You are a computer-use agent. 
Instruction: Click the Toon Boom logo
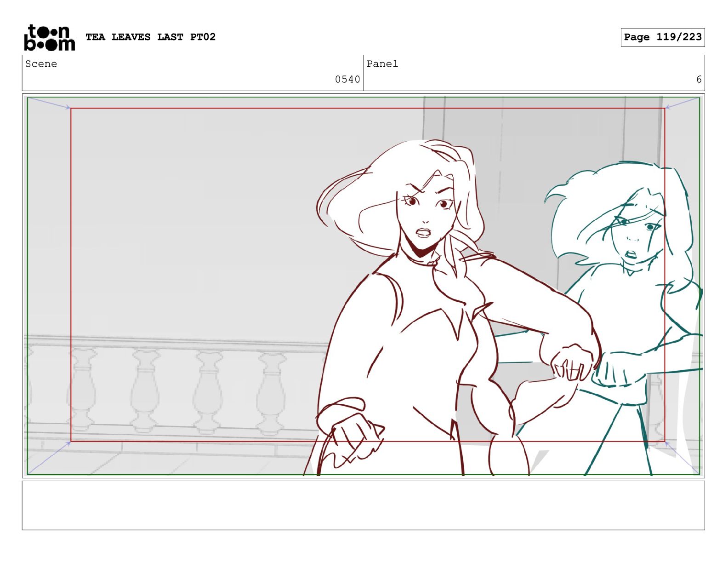point(49,37)
